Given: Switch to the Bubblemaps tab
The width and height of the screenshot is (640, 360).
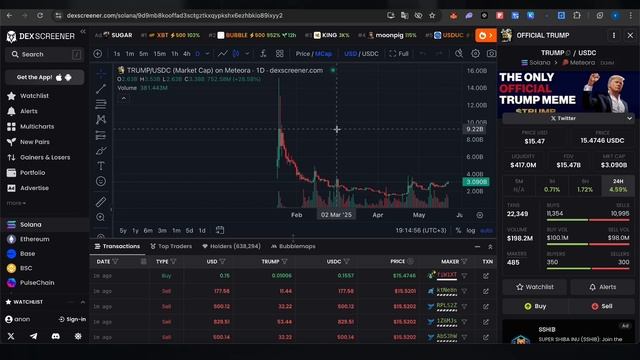Looking at the screenshot, I should click(293, 246).
